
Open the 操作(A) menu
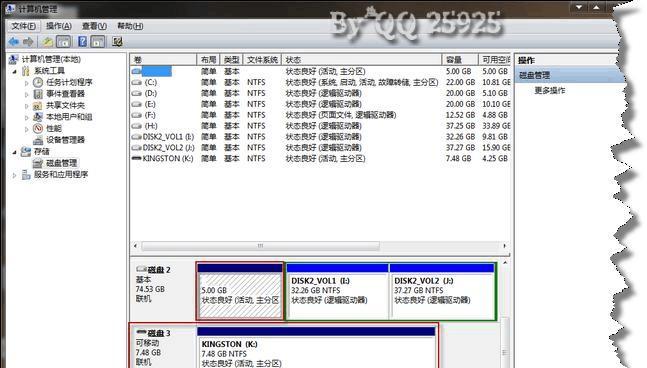point(59,26)
